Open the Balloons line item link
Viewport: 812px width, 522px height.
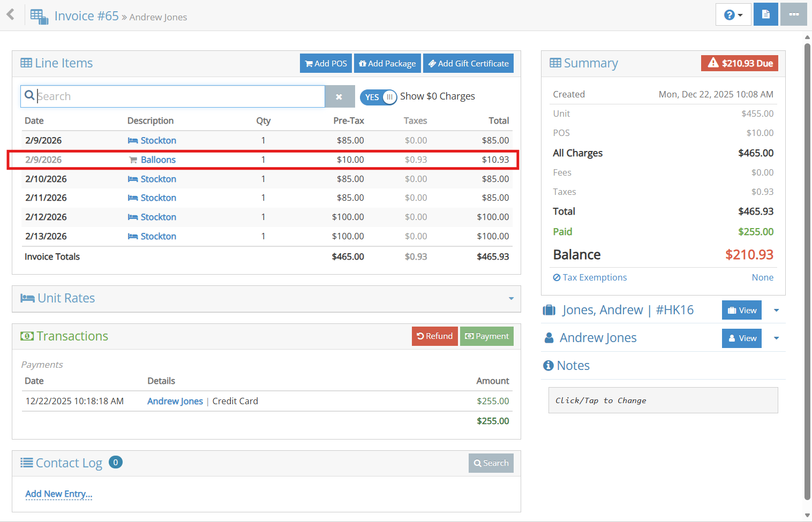coord(158,160)
